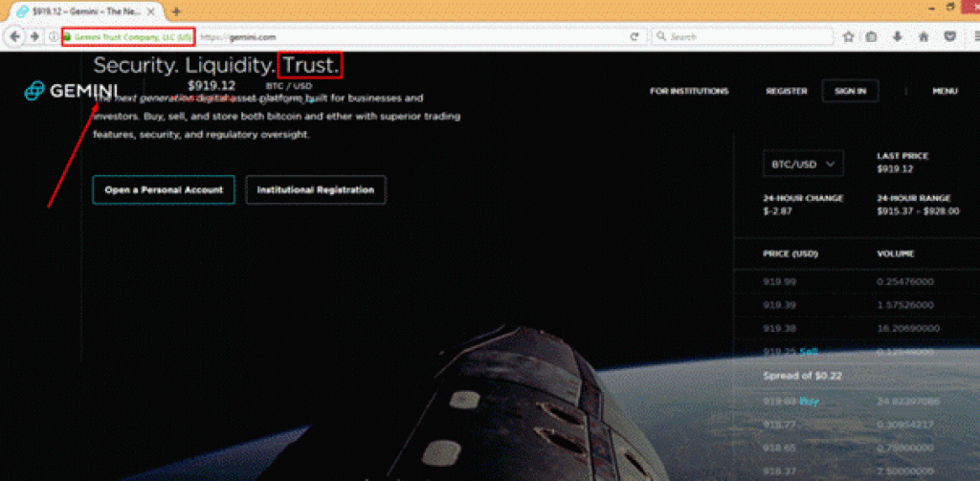Bookmark this page with the star icon
980x481 pixels.
(x=848, y=37)
